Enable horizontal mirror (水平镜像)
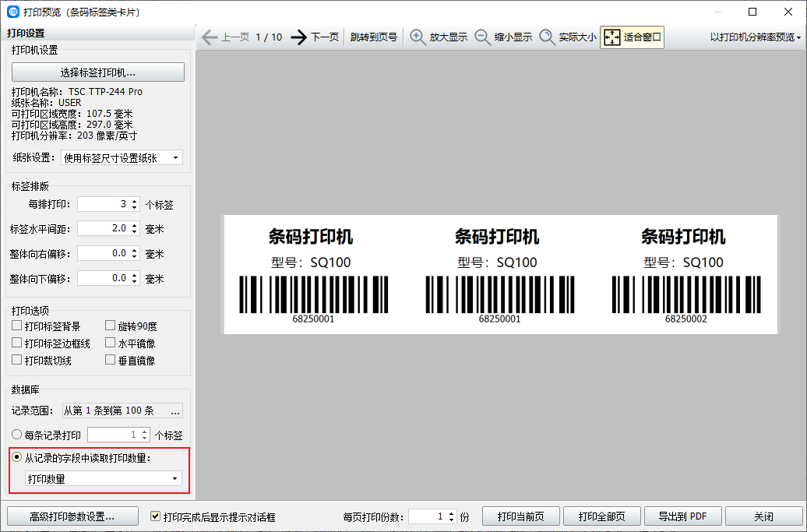 click(x=110, y=343)
